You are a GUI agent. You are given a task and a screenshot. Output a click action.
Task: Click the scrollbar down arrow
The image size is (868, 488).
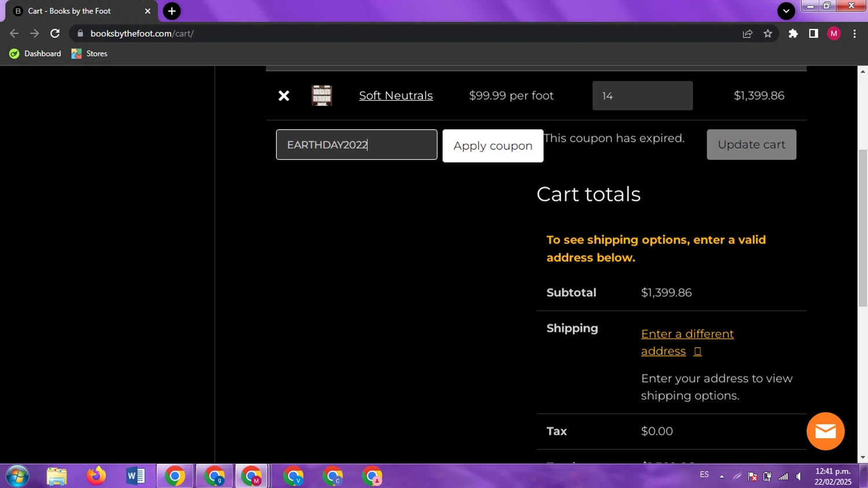[863, 457]
